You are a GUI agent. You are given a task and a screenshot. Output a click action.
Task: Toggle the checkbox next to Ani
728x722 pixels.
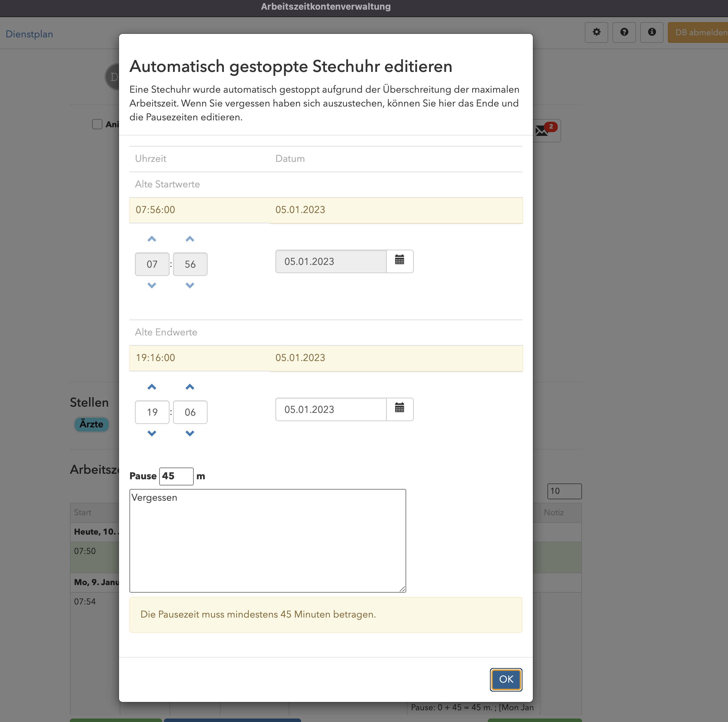pos(97,124)
